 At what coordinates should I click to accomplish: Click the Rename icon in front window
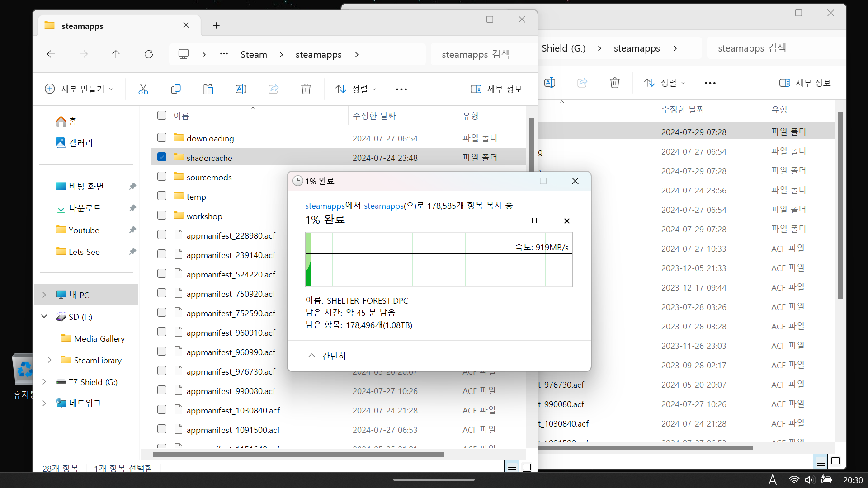tap(241, 89)
